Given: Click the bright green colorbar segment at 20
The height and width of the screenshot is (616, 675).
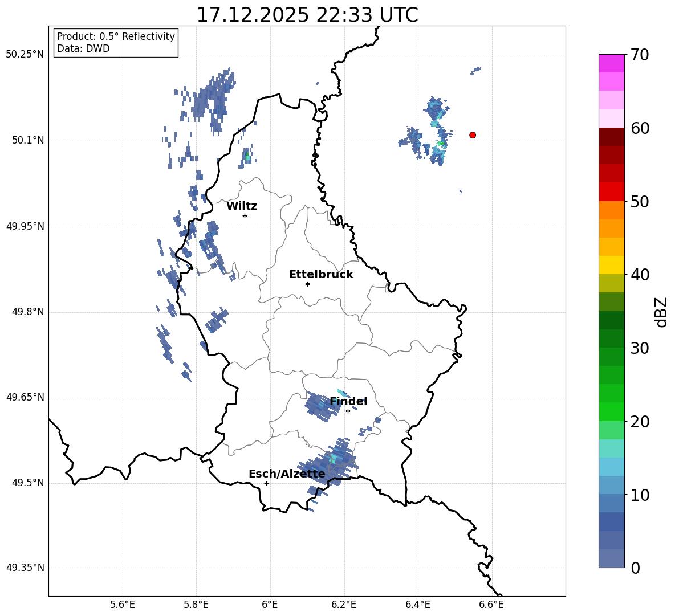Looking at the screenshot, I should (612, 411).
